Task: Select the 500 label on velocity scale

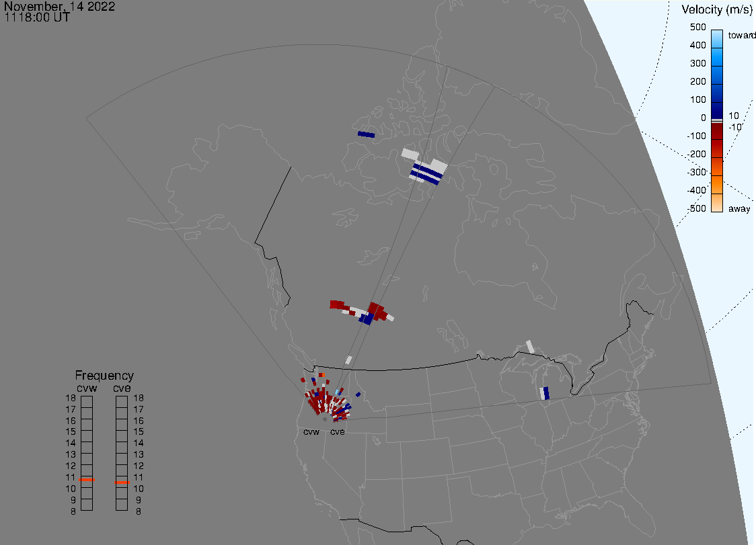Action: click(x=697, y=27)
